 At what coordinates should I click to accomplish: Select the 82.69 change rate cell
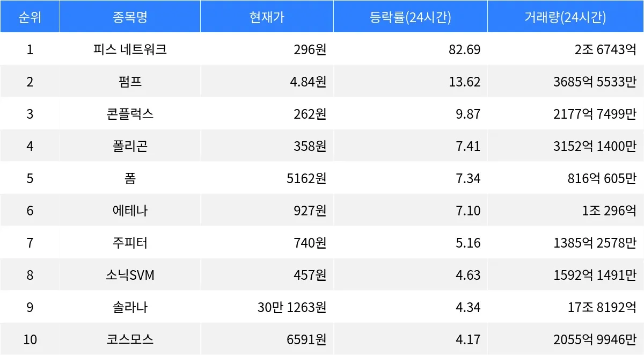[464, 49]
